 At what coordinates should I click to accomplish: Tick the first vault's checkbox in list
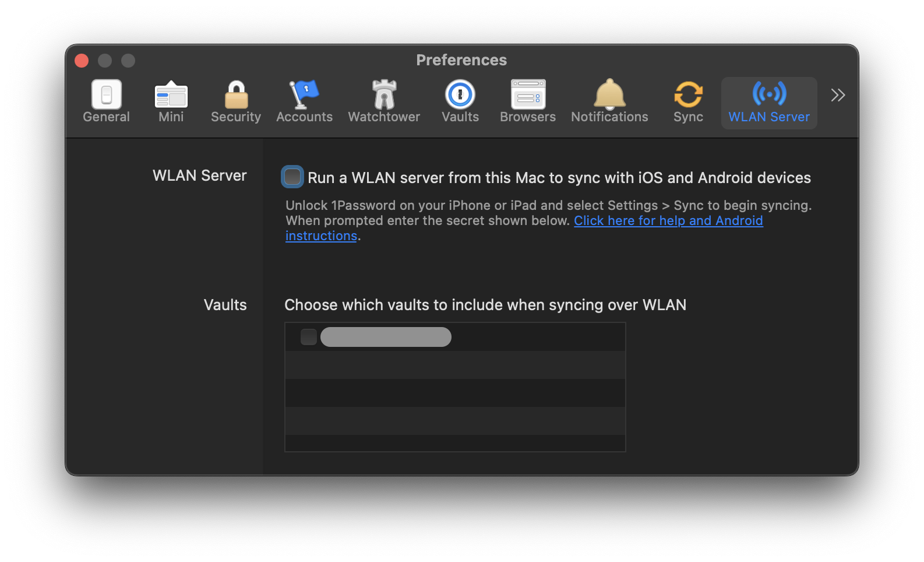pos(308,337)
